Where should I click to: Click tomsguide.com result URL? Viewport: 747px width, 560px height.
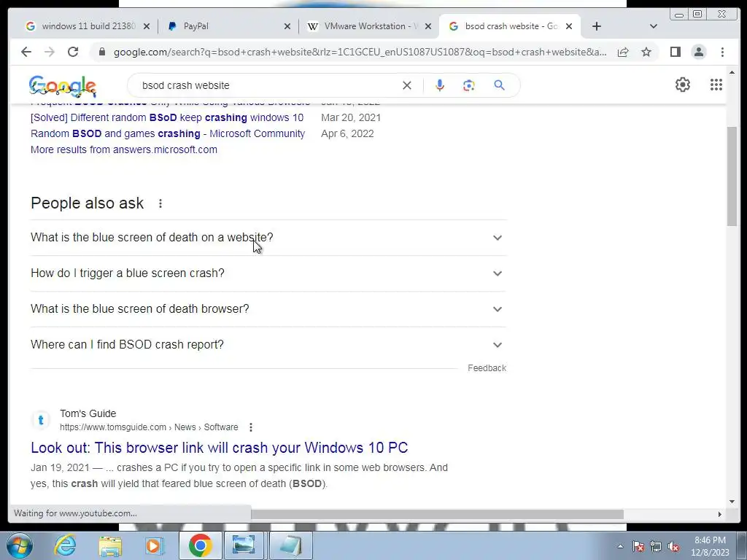(149, 427)
